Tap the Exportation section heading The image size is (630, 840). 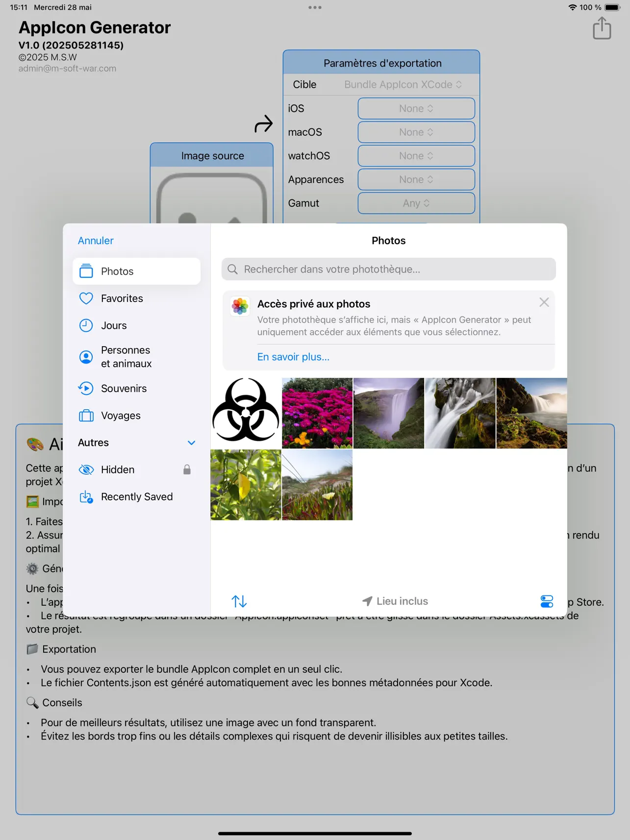coord(69,649)
